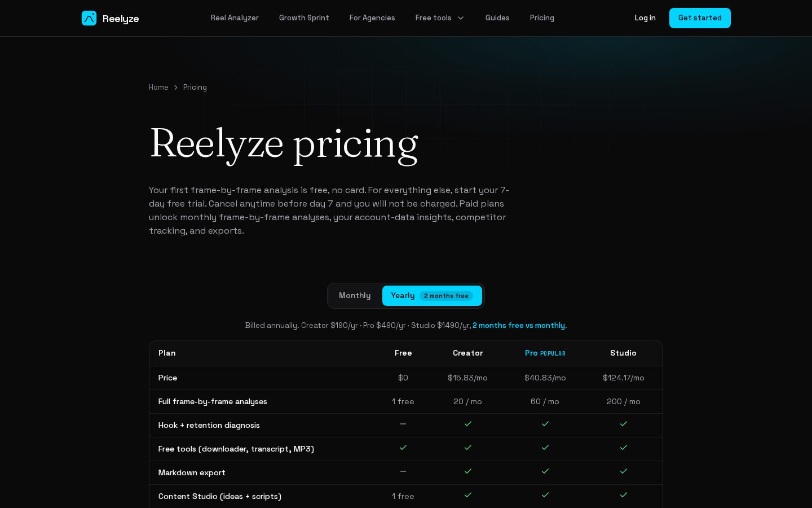The image size is (812, 508).
Task: Go to Home via the breadcrumb
Action: 158,87
